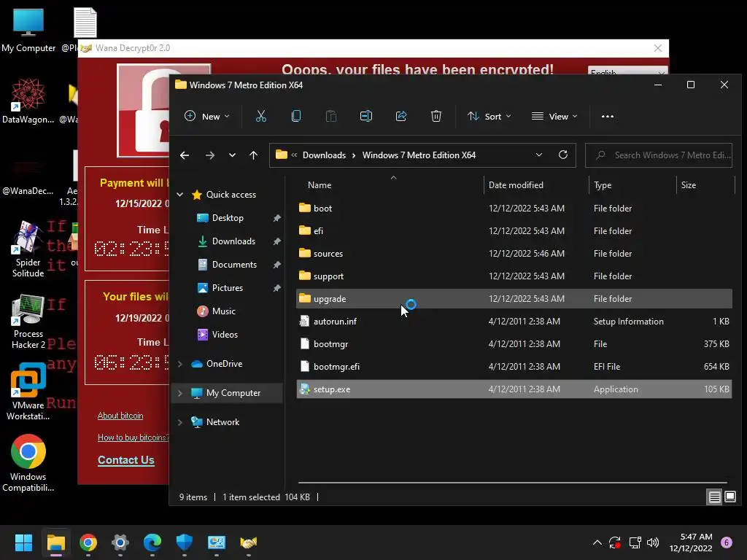Click the volume icon in system tray
The width and height of the screenshot is (747, 560).
653,542
